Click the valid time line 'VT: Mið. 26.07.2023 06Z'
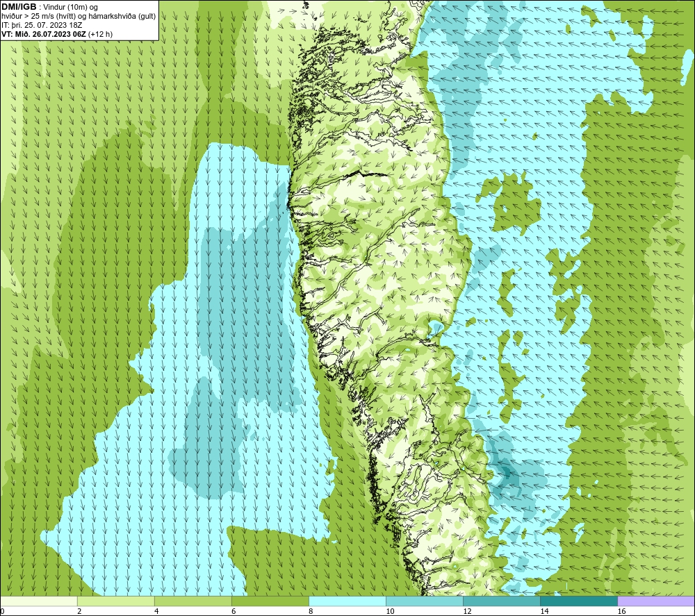The image size is (695, 616). [44, 34]
